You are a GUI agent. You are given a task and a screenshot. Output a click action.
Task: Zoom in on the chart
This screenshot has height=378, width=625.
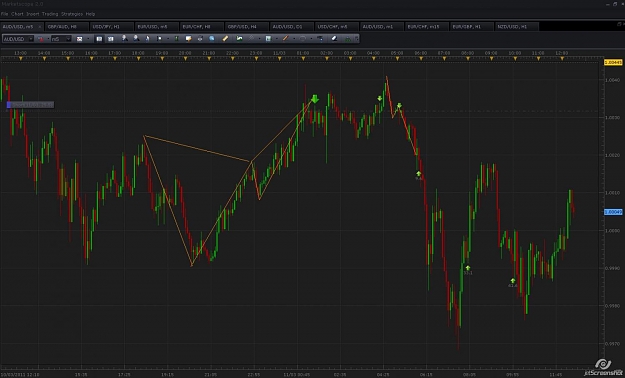[x=125, y=39]
